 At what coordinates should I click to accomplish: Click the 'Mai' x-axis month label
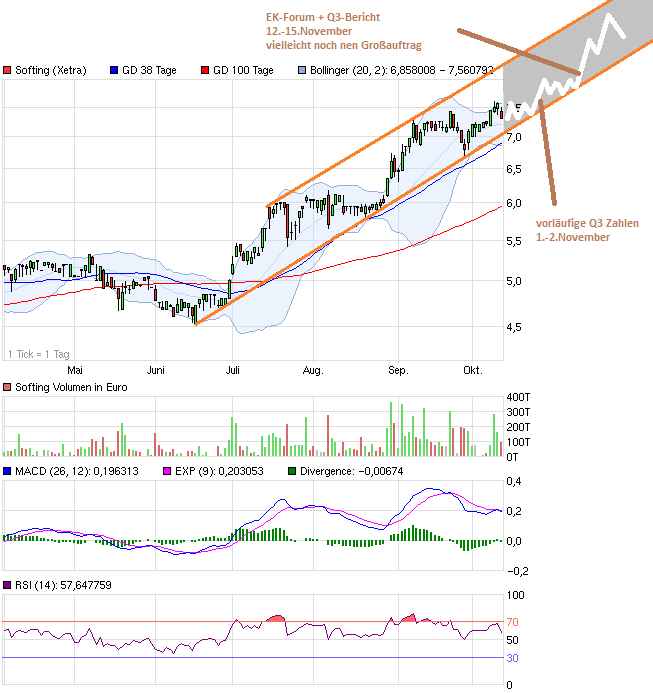coord(75,370)
